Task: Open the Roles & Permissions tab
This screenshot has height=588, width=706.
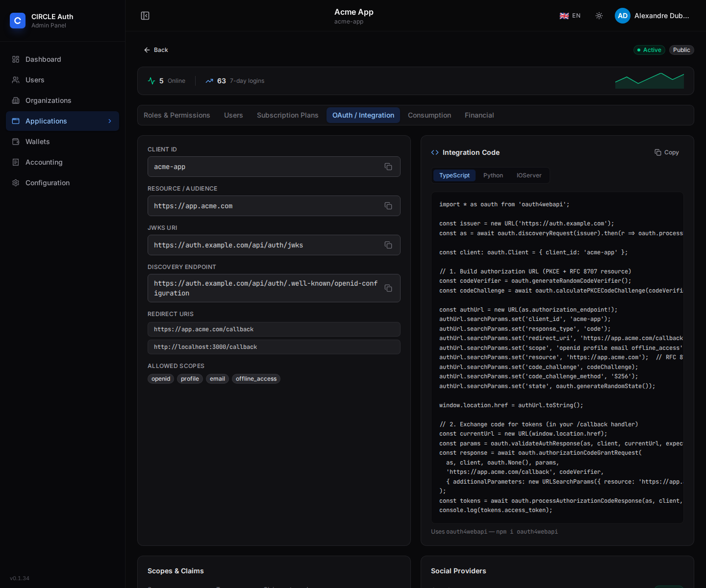Action: click(x=177, y=115)
